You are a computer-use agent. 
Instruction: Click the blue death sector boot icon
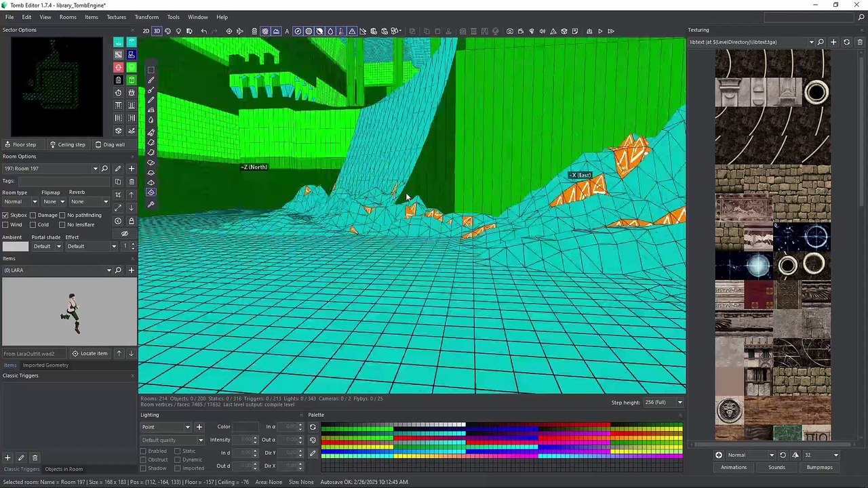pyautogui.click(x=132, y=55)
